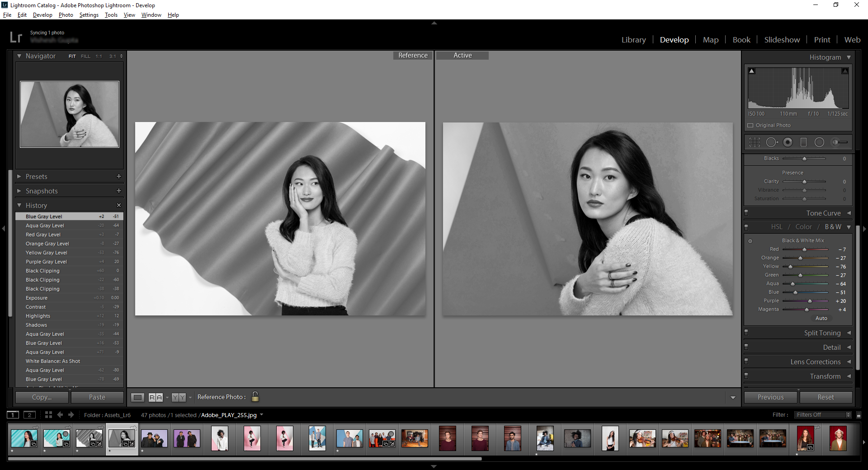Viewport: 868px width, 470px height.
Task: Select the Crop Overlay tool
Action: pyautogui.click(x=755, y=142)
